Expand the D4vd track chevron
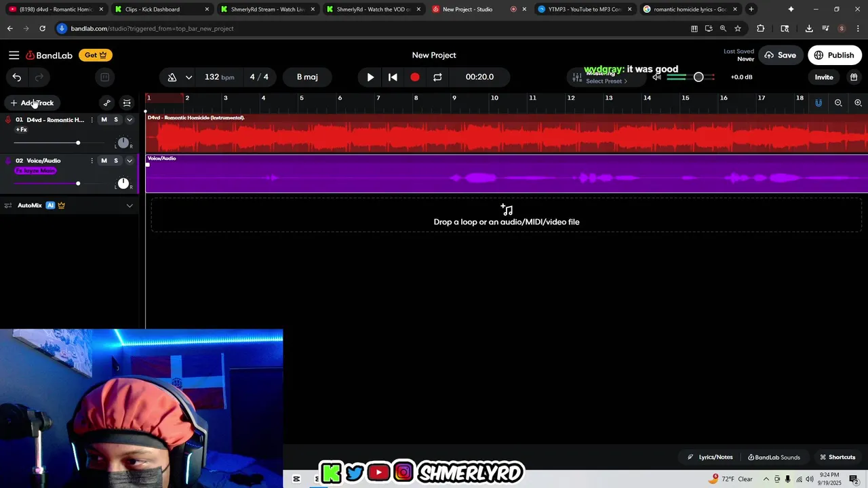Screen dimensions: 868x488 point(130,120)
